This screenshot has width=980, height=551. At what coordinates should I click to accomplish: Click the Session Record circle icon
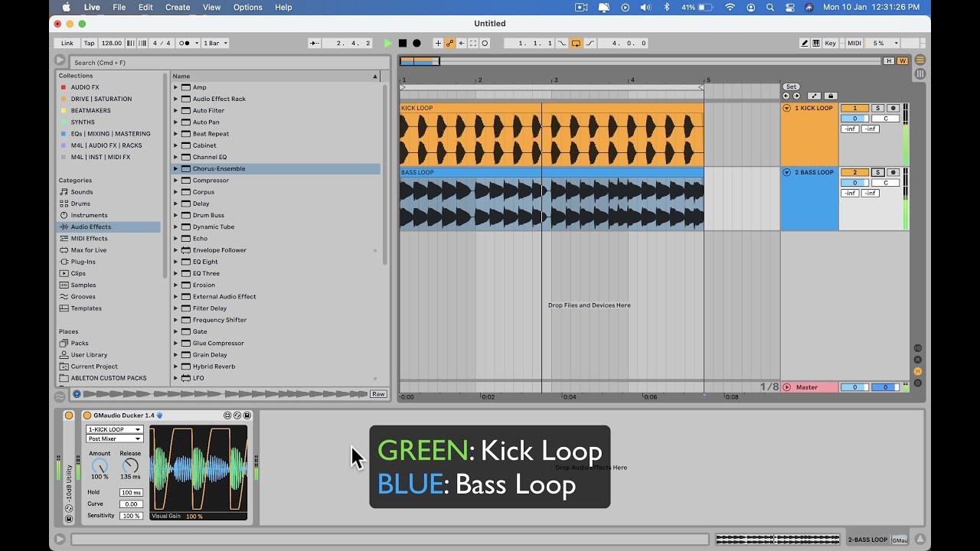(x=485, y=44)
